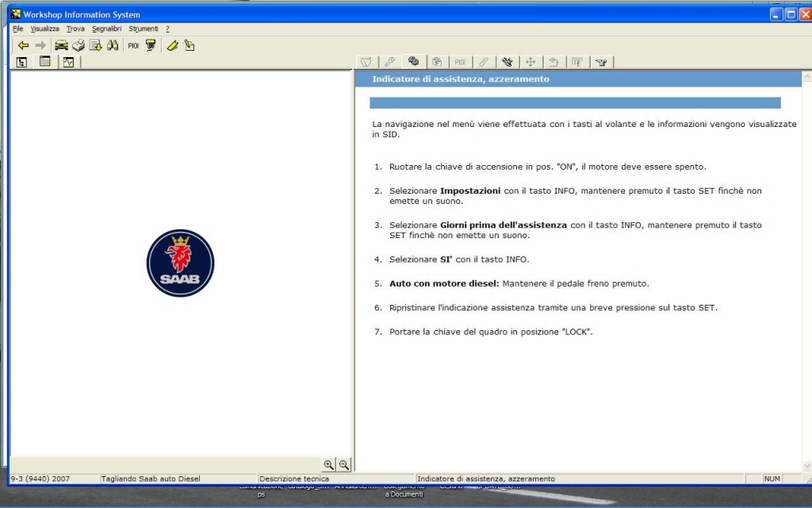
Task: Select the car vehicle icon
Action: point(61,45)
